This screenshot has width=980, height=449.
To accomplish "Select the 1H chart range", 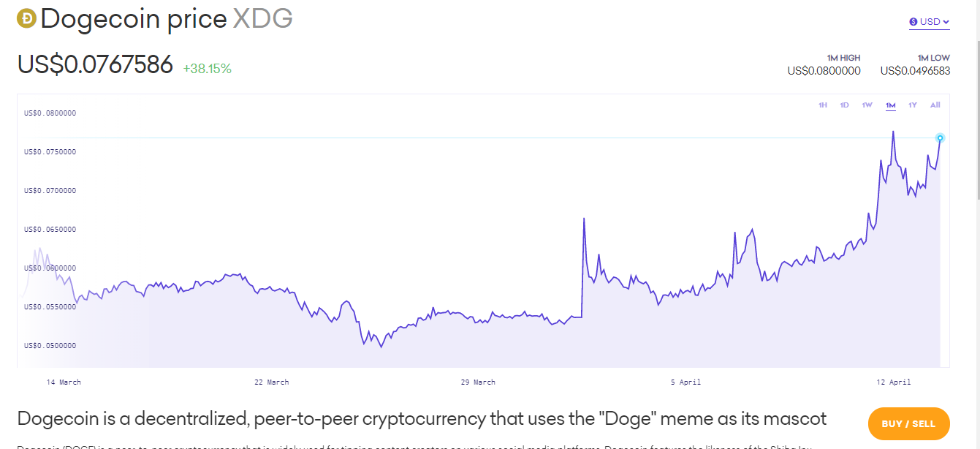I will click(822, 105).
